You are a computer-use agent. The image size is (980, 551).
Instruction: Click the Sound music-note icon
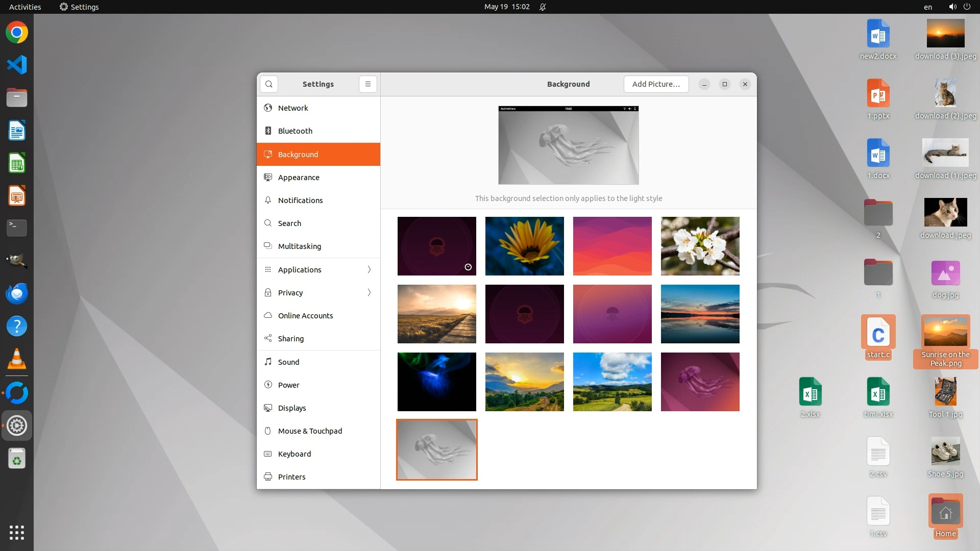click(x=268, y=362)
